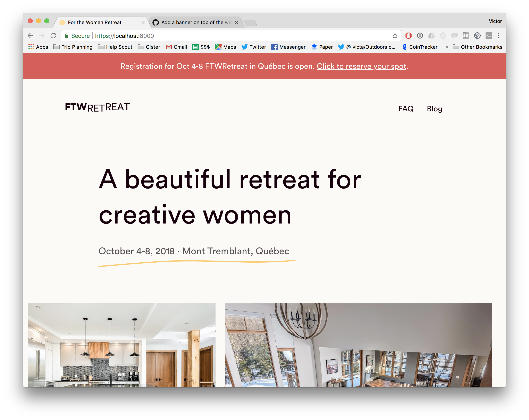
Task: Click the kitchen photo thumbnail
Action: [121, 345]
